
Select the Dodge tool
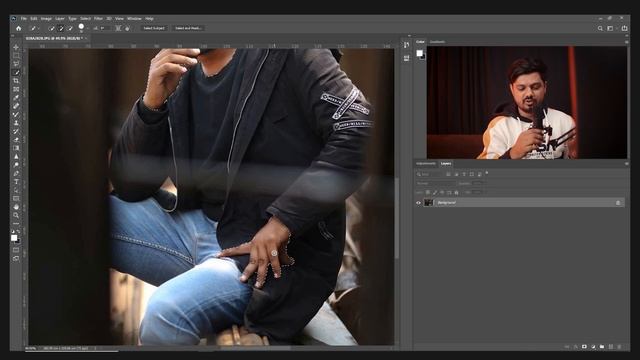[x=16, y=165]
